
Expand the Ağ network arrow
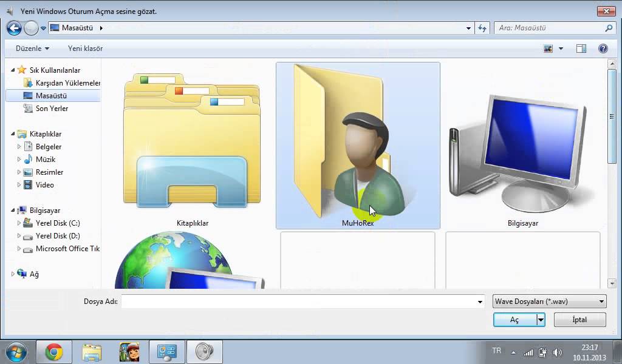point(13,274)
